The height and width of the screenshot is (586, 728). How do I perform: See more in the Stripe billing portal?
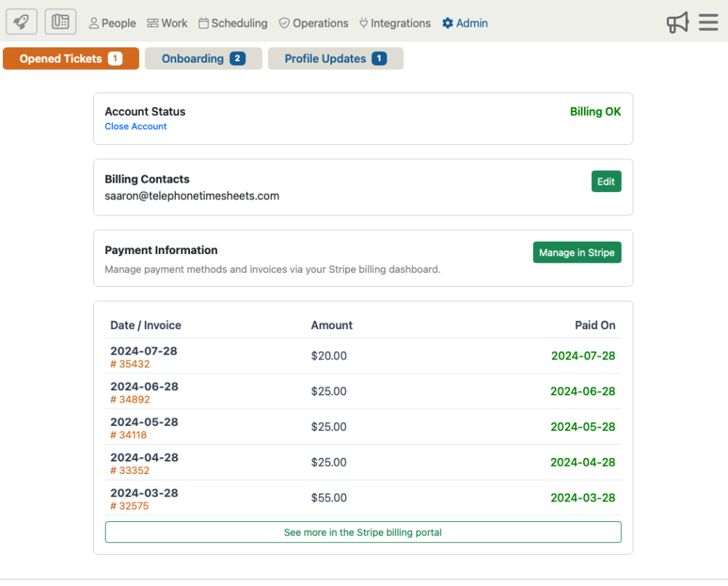click(x=363, y=532)
